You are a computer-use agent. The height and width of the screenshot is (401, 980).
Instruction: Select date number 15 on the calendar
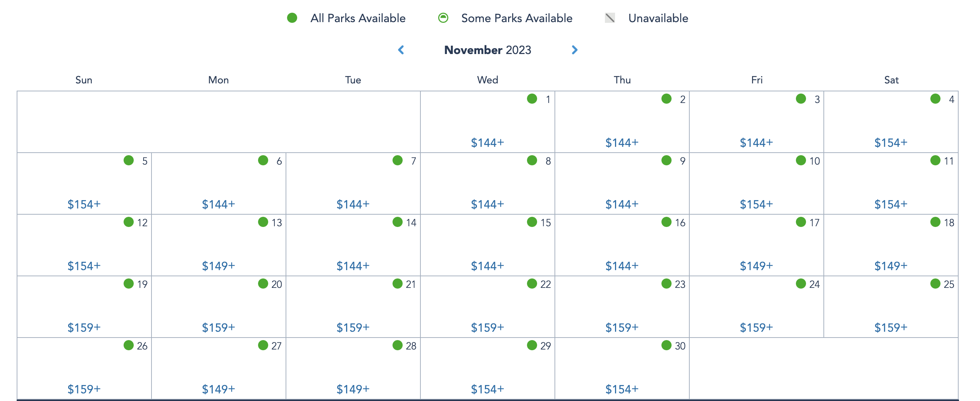click(545, 223)
